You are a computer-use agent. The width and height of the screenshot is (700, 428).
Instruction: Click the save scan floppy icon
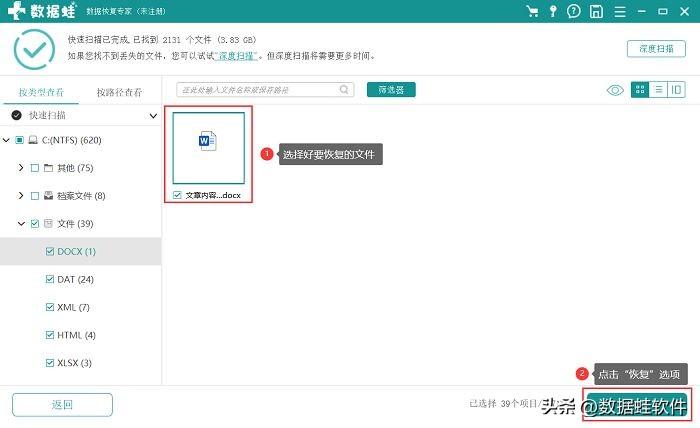[596, 11]
